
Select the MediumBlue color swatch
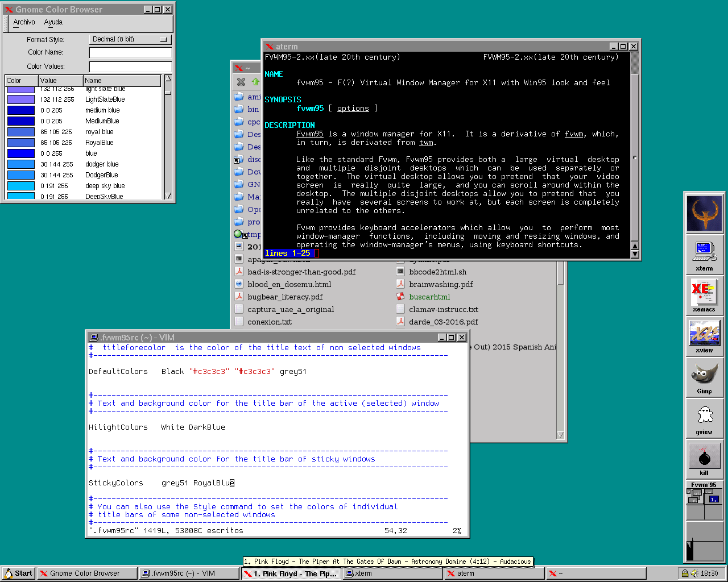point(21,121)
